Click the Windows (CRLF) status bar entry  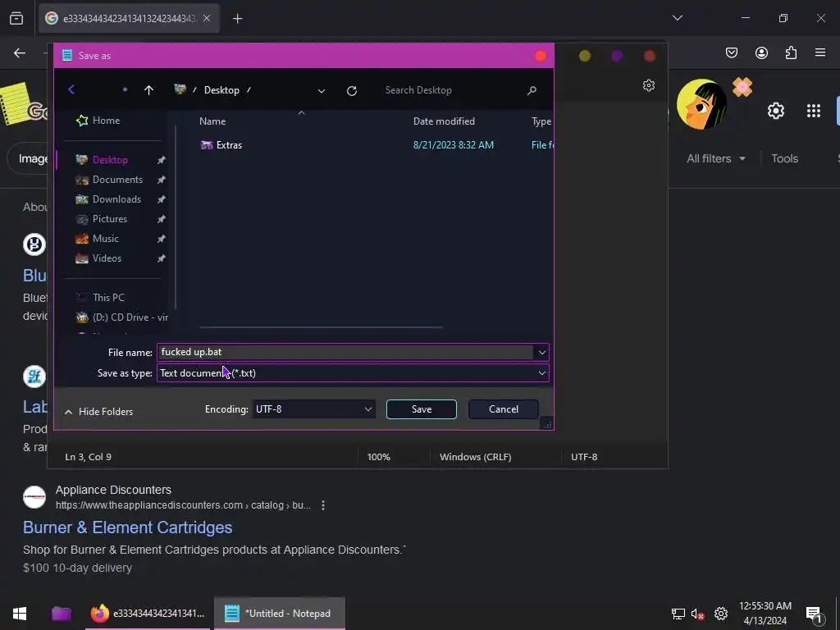pyautogui.click(x=475, y=457)
